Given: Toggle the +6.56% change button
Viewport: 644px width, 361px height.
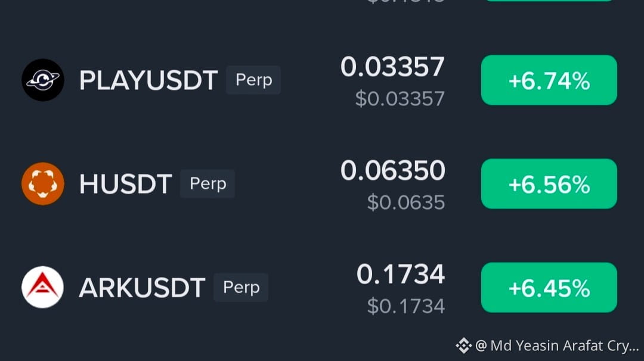Looking at the screenshot, I should [549, 184].
